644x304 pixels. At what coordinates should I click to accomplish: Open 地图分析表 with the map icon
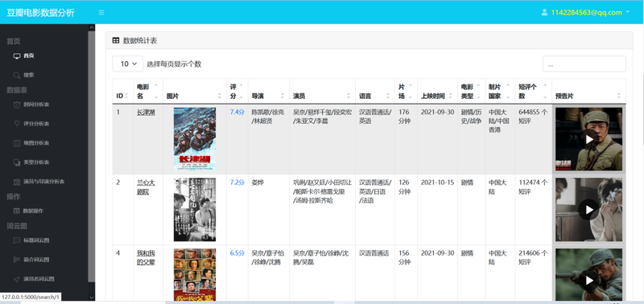pos(31,143)
